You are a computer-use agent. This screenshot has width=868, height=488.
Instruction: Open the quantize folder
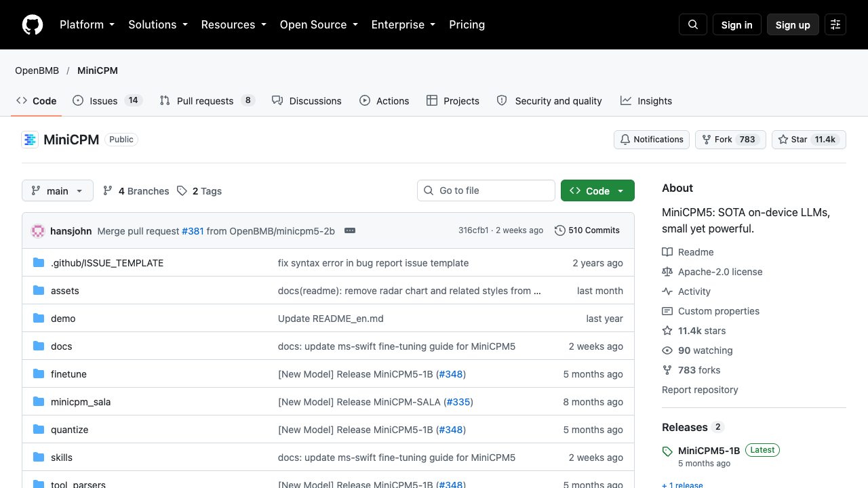pyautogui.click(x=70, y=430)
